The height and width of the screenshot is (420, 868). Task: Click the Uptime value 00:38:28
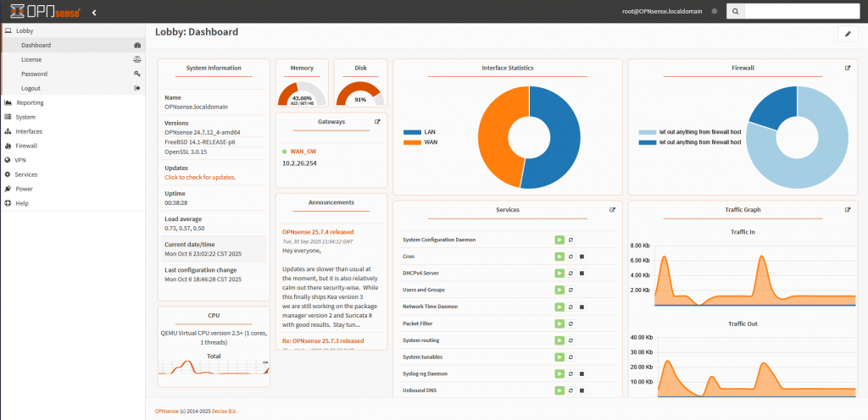pyautogui.click(x=176, y=203)
